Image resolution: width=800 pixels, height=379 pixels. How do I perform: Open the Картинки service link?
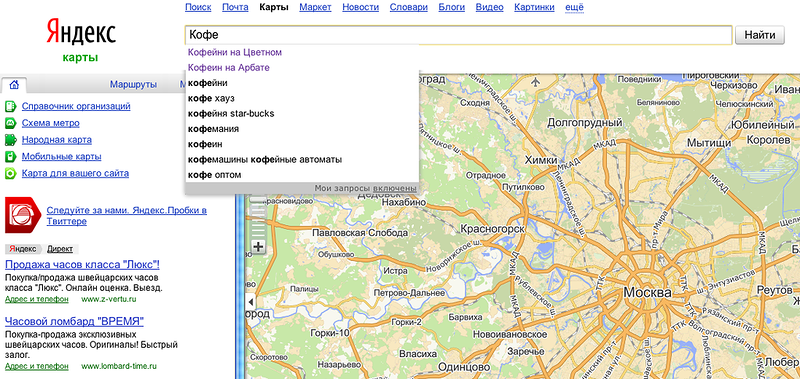(x=534, y=7)
